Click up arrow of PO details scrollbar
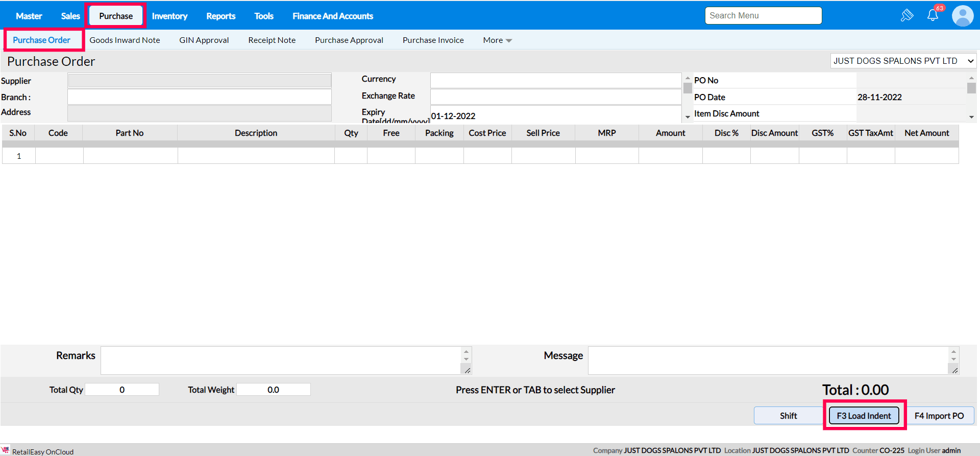980x456 pixels. (971, 78)
